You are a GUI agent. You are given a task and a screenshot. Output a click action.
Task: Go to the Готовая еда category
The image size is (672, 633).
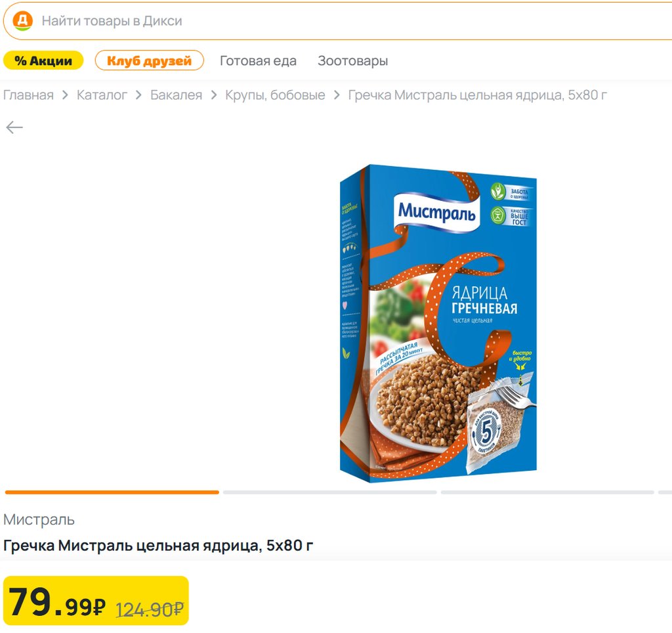(x=258, y=61)
